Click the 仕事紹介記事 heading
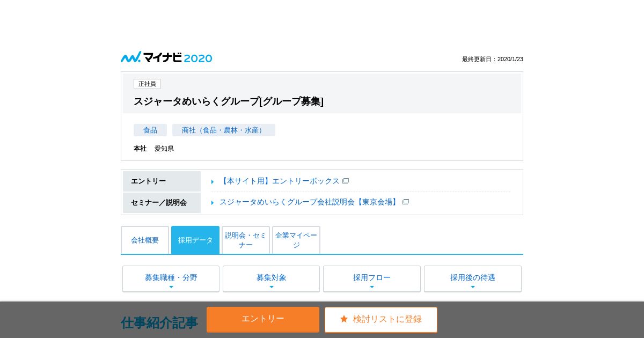This screenshot has width=644, height=338. pos(159,322)
